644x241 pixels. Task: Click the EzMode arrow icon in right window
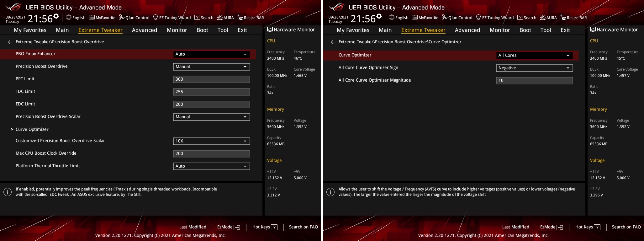[x=560, y=227]
